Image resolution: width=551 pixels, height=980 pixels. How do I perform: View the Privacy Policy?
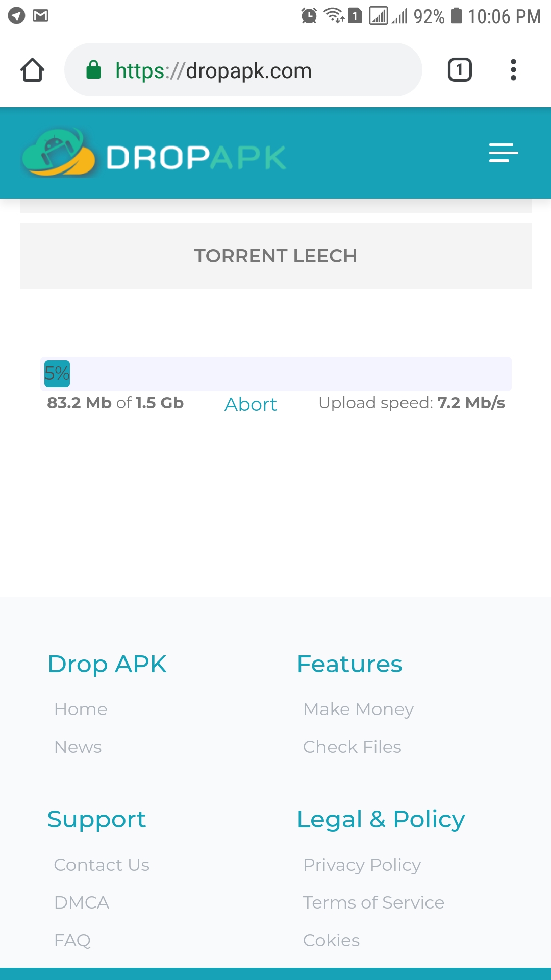click(x=362, y=865)
